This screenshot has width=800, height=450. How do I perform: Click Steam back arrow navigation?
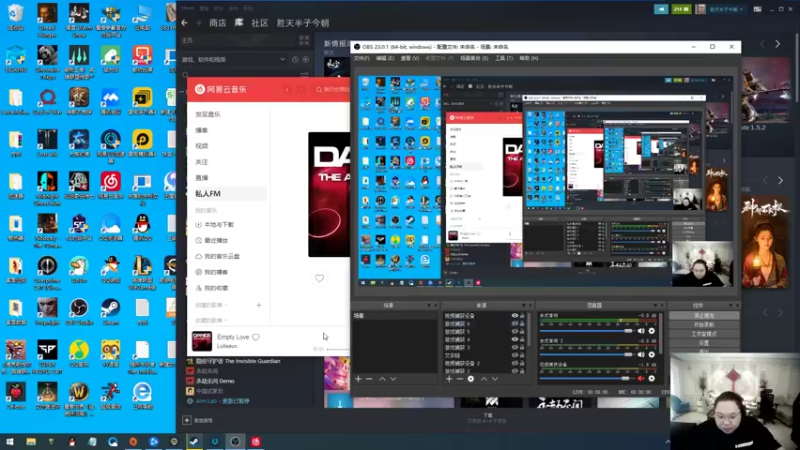point(185,23)
